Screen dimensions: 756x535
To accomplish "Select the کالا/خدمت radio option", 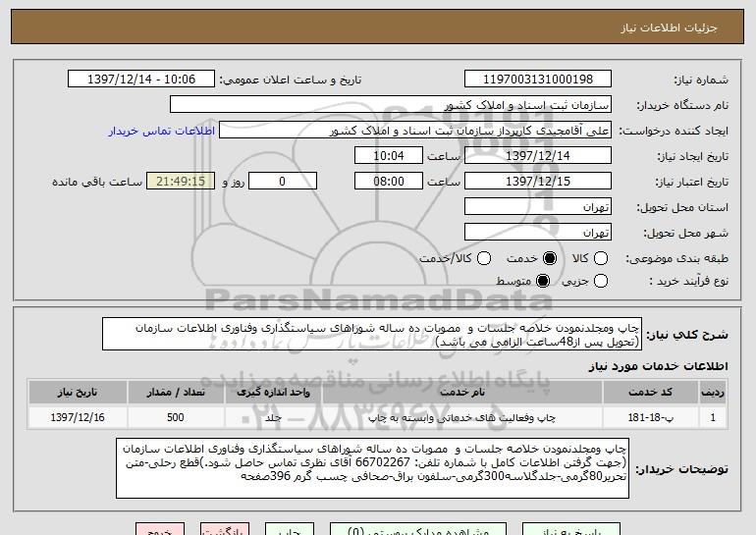I will pos(484,258).
